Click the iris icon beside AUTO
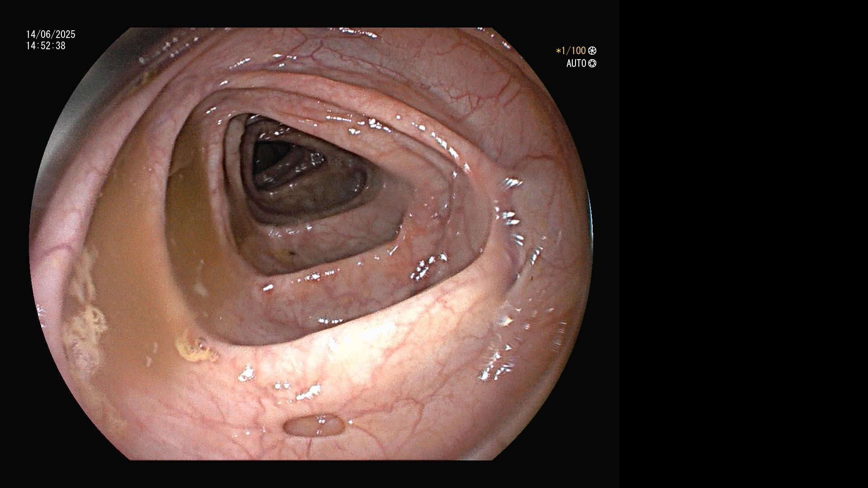 point(592,63)
